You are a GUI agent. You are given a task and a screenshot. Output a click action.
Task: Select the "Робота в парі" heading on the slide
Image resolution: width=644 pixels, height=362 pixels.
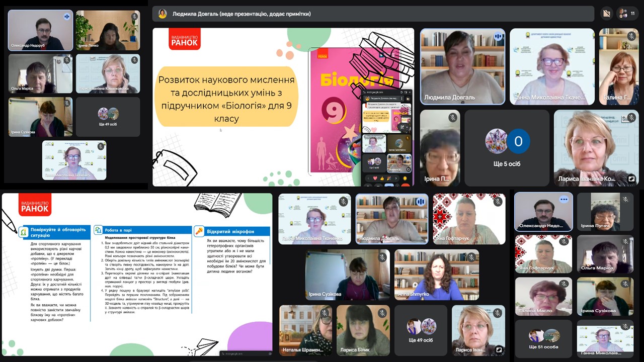click(x=120, y=230)
